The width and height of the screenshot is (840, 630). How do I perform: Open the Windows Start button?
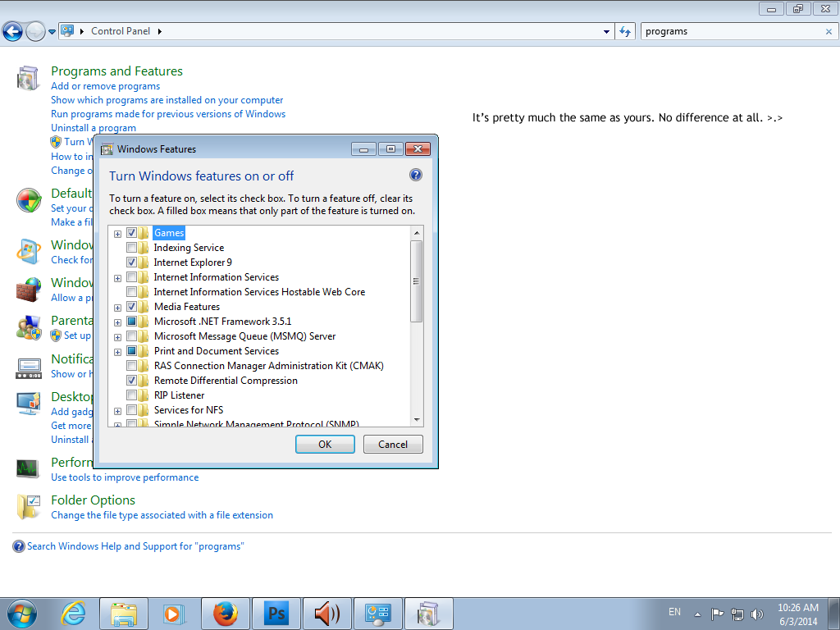click(22, 614)
